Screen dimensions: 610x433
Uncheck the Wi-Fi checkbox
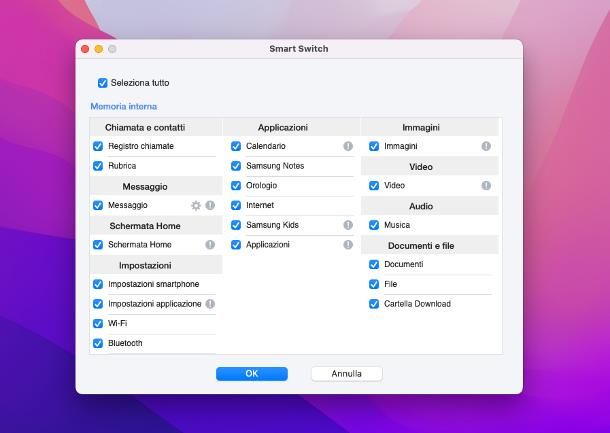[98, 324]
